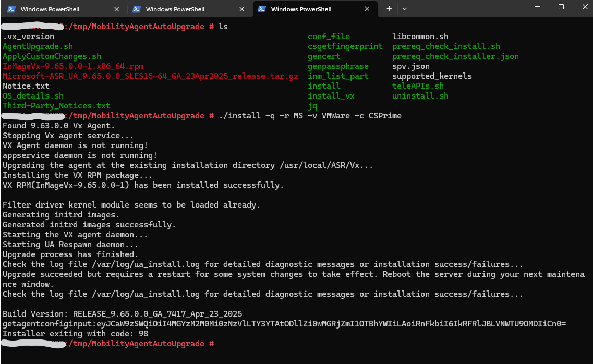Click gencert in the listing

click(324, 56)
